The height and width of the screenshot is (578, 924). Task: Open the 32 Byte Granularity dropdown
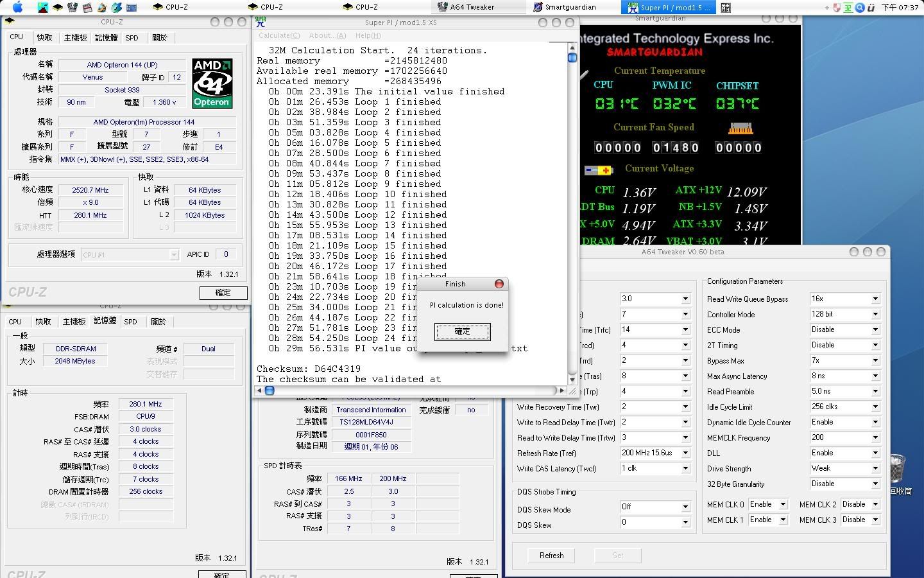pos(845,484)
